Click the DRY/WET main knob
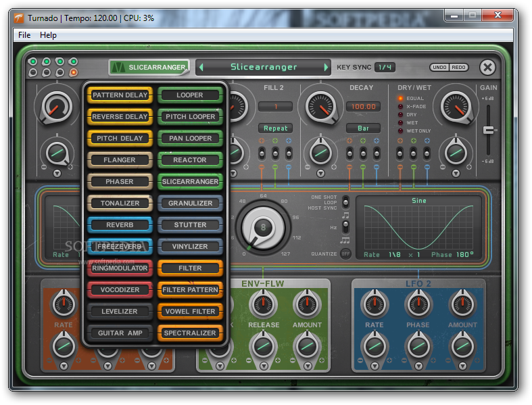532x405 pixels. (x=456, y=107)
